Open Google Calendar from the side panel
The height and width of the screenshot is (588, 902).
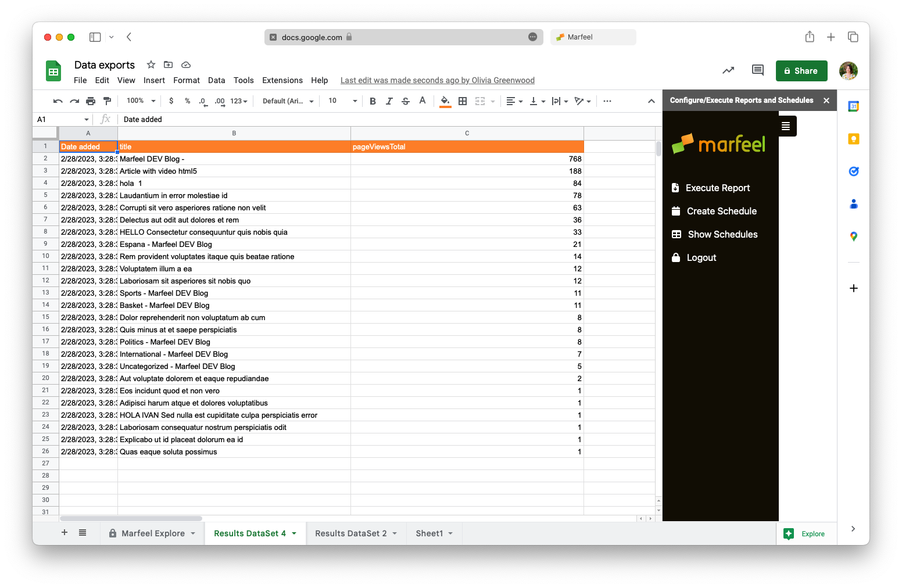tap(853, 106)
